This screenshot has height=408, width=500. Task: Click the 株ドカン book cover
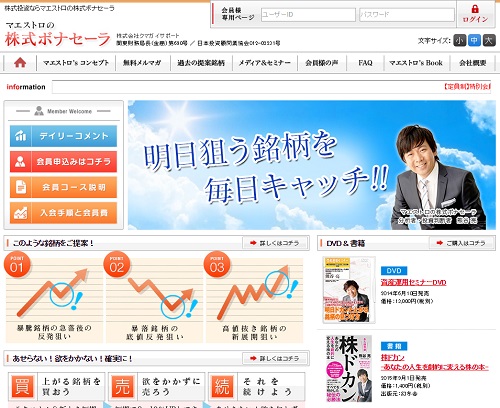349,368
